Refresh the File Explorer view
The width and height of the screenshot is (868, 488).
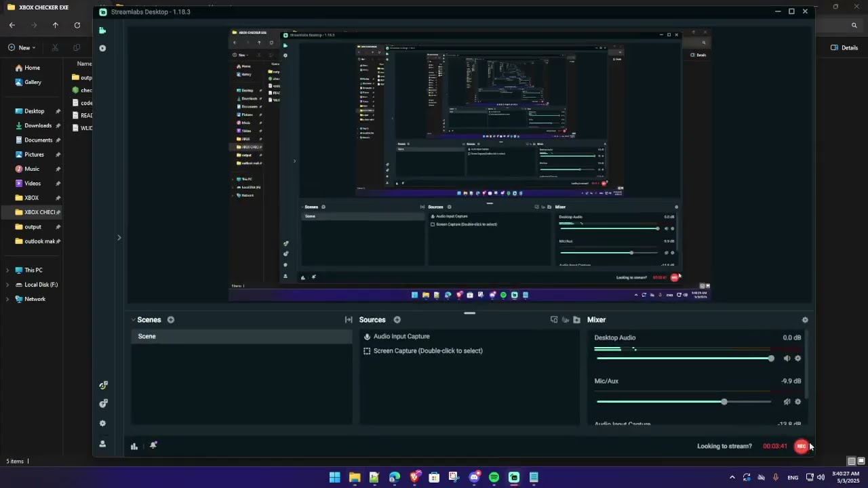pos(77,25)
